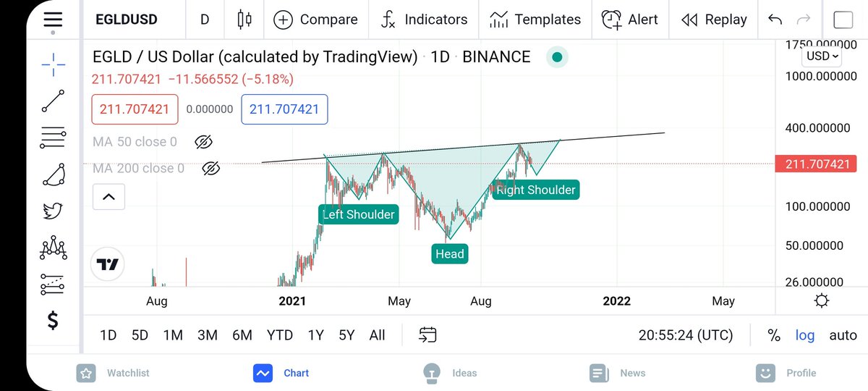
Task: Collapse the indicator legend chevron
Action: 109,196
